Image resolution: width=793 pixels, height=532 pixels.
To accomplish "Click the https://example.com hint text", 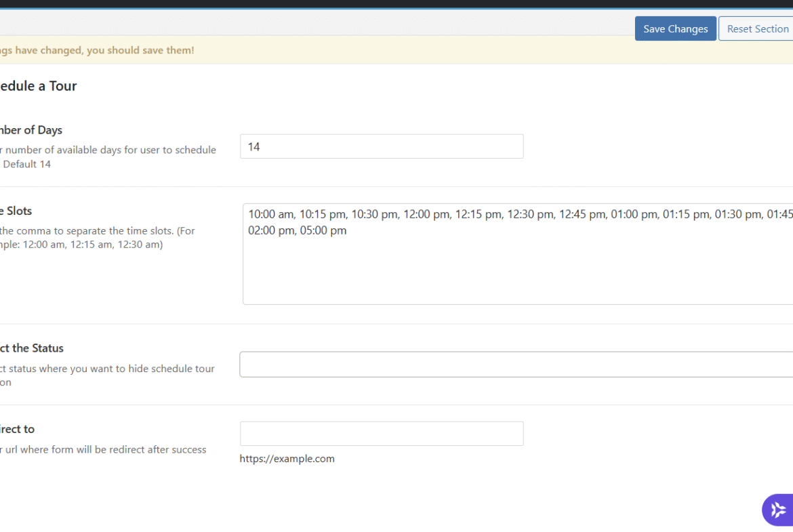I will tap(287, 459).
